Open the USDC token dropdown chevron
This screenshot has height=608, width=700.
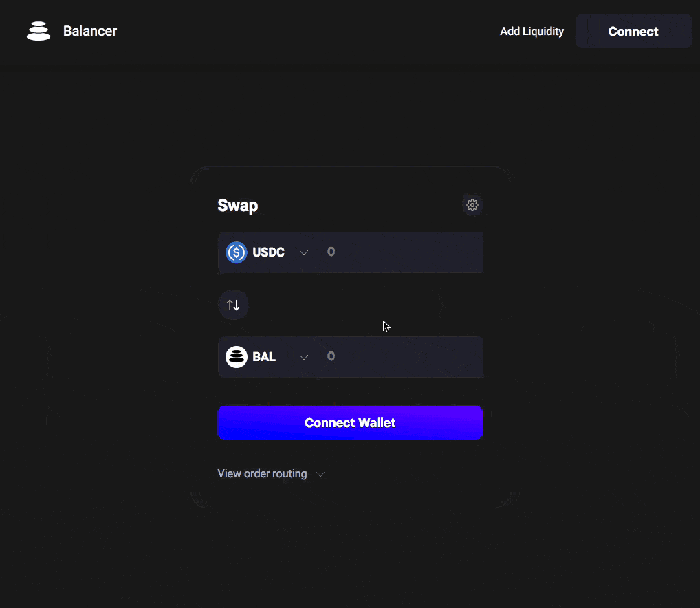[x=303, y=252]
